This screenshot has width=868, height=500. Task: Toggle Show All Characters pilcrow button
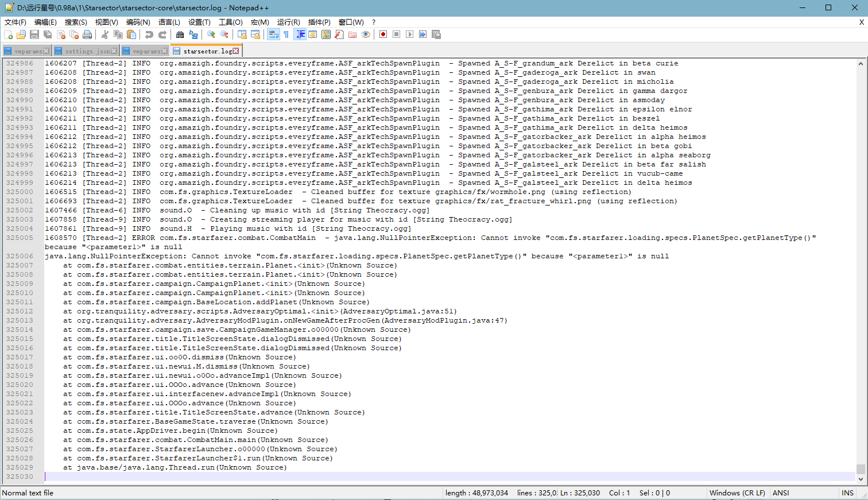(x=286, y=34)
